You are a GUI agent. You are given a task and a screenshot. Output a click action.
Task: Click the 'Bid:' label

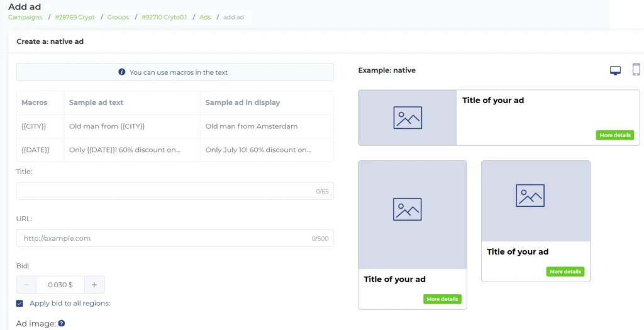coord(23,266)
